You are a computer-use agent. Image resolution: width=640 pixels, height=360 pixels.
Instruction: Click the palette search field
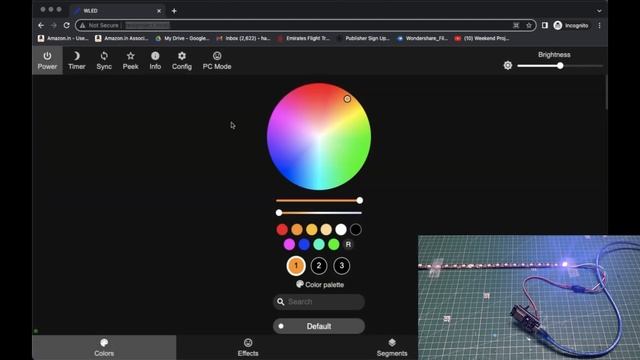319,302
